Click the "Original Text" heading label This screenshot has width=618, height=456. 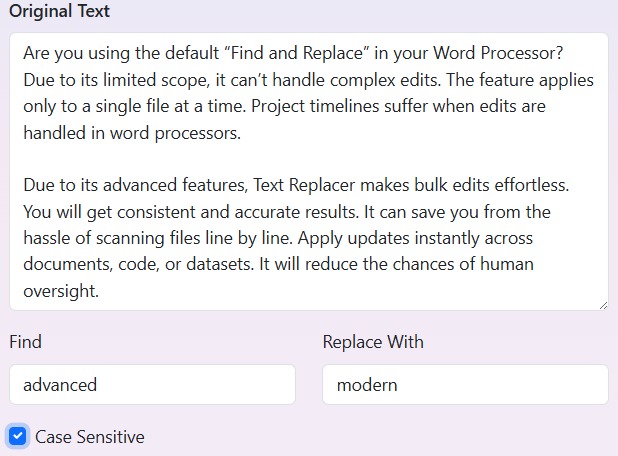[60, 12]
